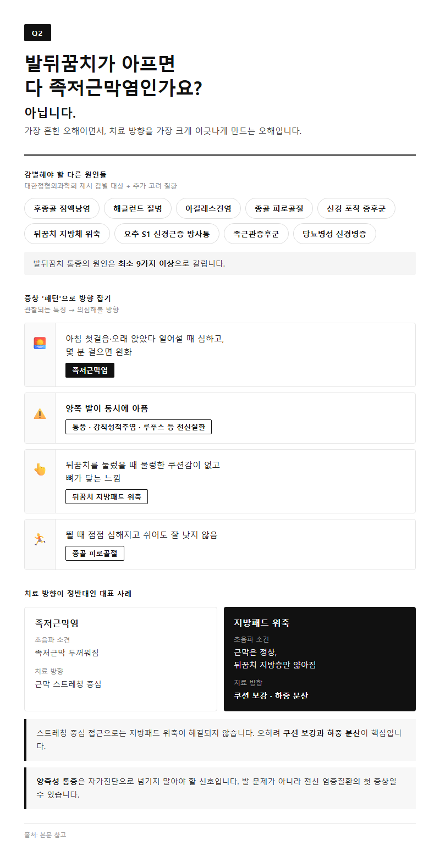The width and height of the screenshot is (440, 868).
Task: Select the 종골 피로골절 chip in the chip list
Action: pyautogui.click(x=279, y=208)
